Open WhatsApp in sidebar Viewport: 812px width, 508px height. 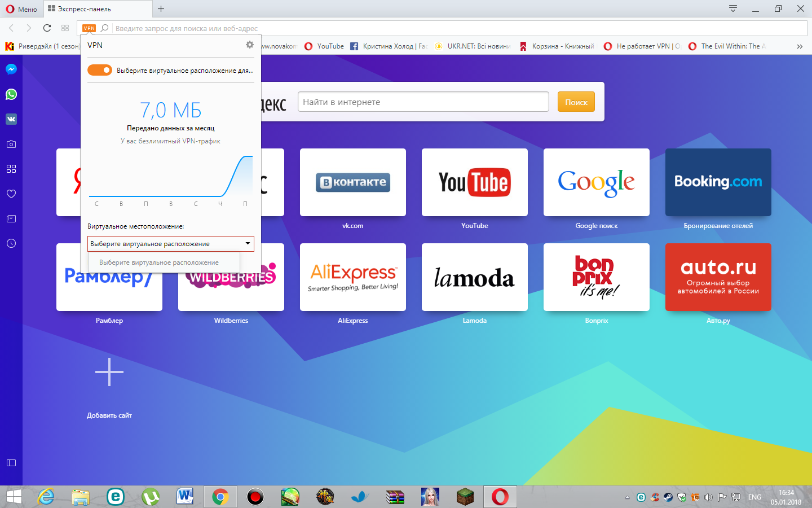pyautogui.click(x=11, y=94)
